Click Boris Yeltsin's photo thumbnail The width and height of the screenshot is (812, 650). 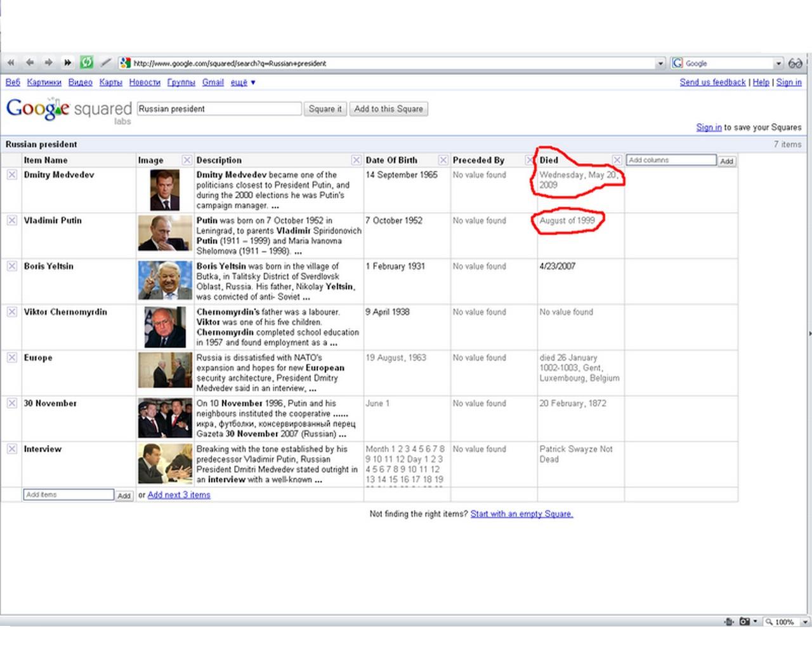[x=165, y=280]
